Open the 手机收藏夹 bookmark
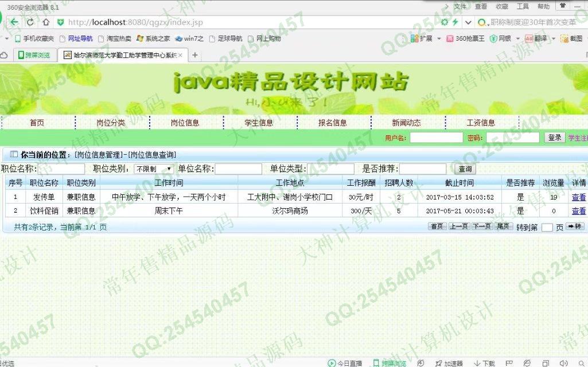Screen dimensions: 588x367 [x=34, y=38]
